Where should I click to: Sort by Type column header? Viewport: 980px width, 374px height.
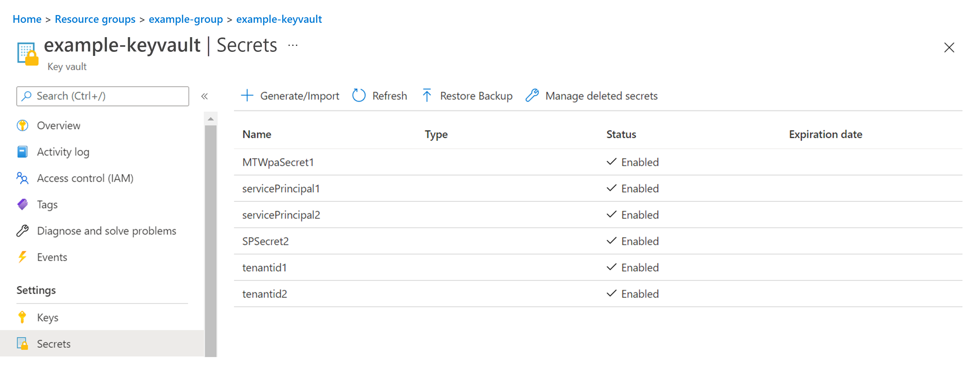click(x=436, y=134)
